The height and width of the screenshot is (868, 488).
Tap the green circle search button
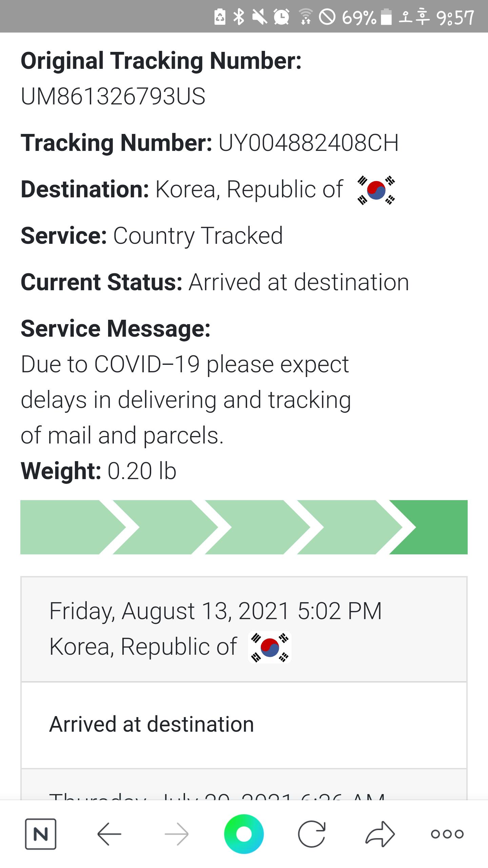pos(244,834)
